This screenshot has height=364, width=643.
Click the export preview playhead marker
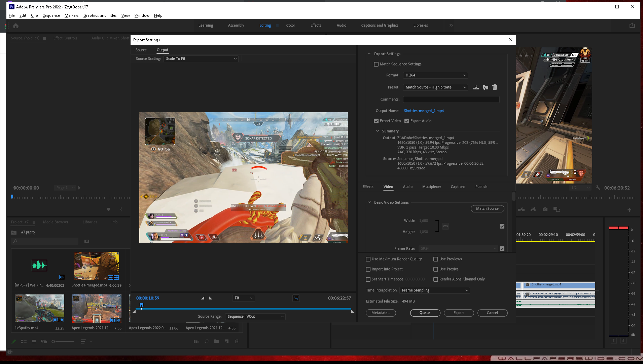[x=141, y=306]
